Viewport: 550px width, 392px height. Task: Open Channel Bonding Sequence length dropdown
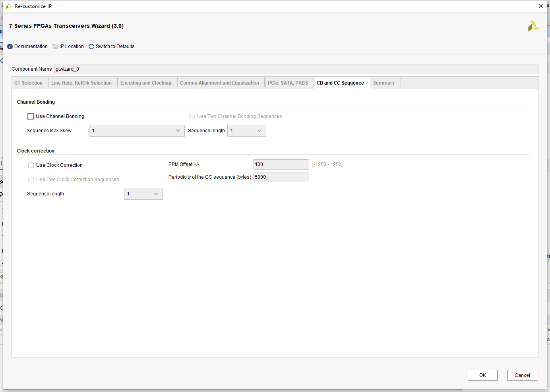coord(247,131)
